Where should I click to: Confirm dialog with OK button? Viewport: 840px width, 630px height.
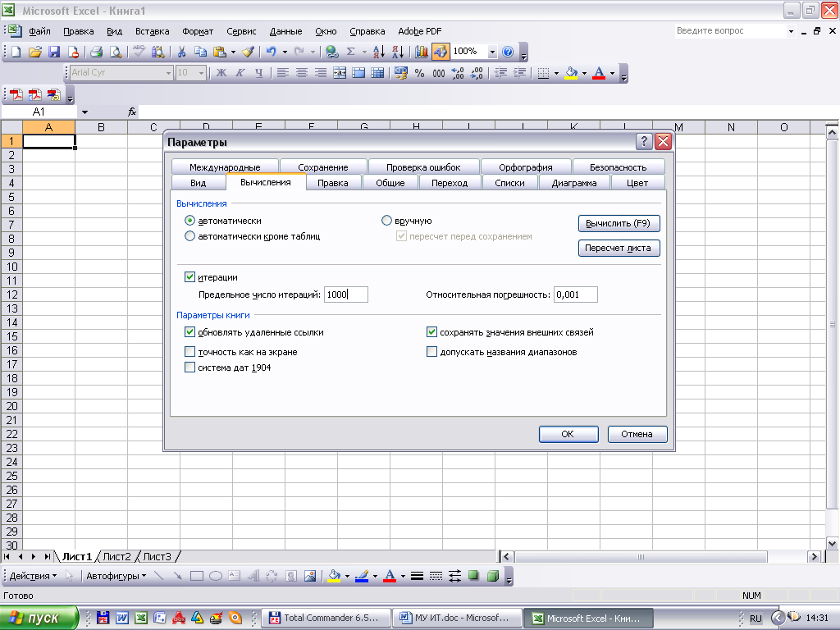(568, 434)
